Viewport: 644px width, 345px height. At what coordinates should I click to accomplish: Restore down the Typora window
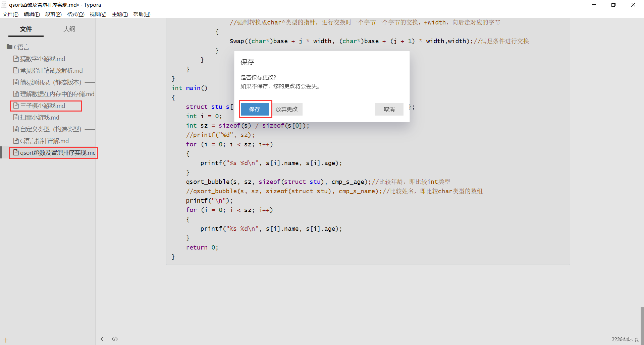613,5
